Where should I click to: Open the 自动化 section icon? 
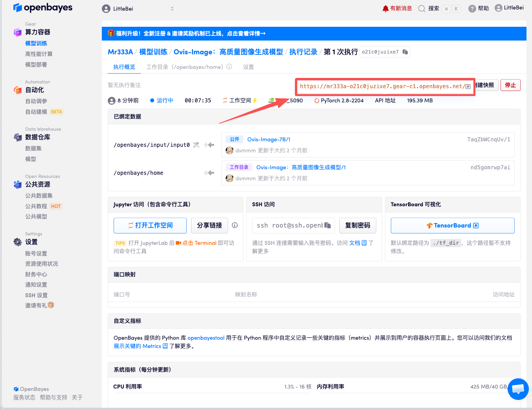coord(18,90)
